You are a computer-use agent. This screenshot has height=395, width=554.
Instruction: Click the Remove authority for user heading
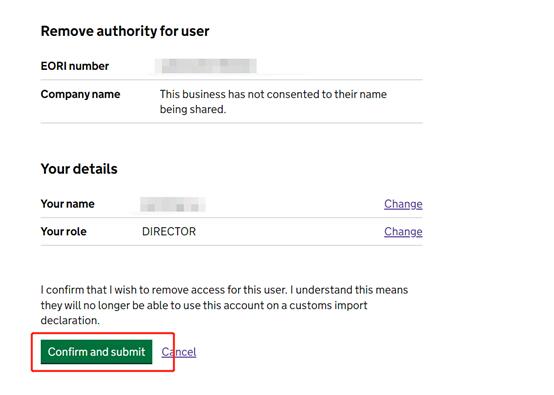[125, 31]
